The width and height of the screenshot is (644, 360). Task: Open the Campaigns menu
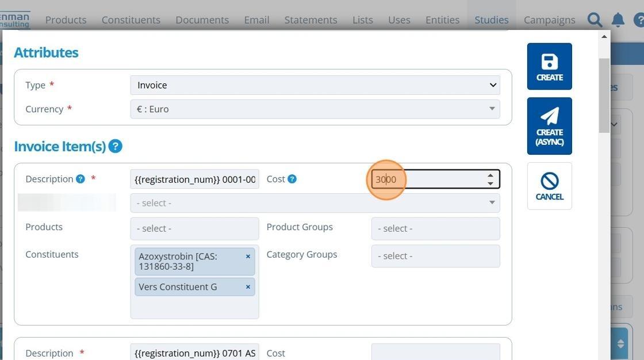pyautogui.click(x=549, y=20)
